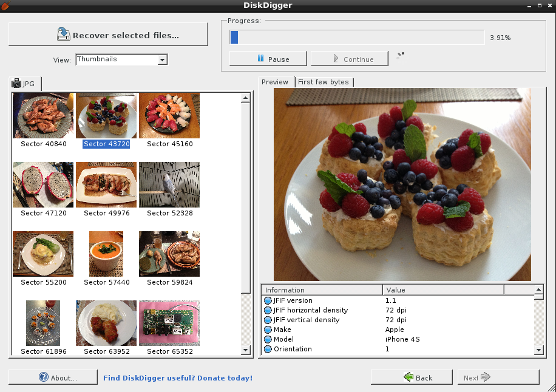Viewport: 556px width, 392px height.
Task: Close the DiskDigger window
Action: [550, 5]
